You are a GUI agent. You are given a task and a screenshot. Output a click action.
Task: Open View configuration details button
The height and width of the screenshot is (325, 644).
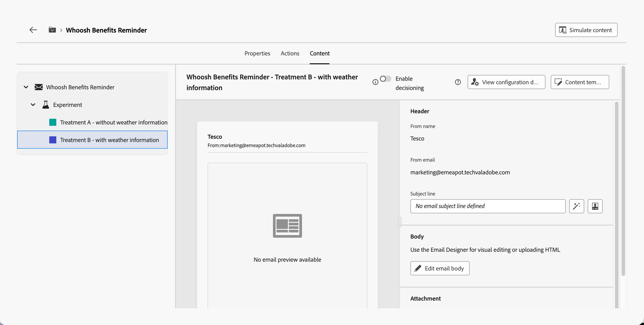(x=506, y=82)
